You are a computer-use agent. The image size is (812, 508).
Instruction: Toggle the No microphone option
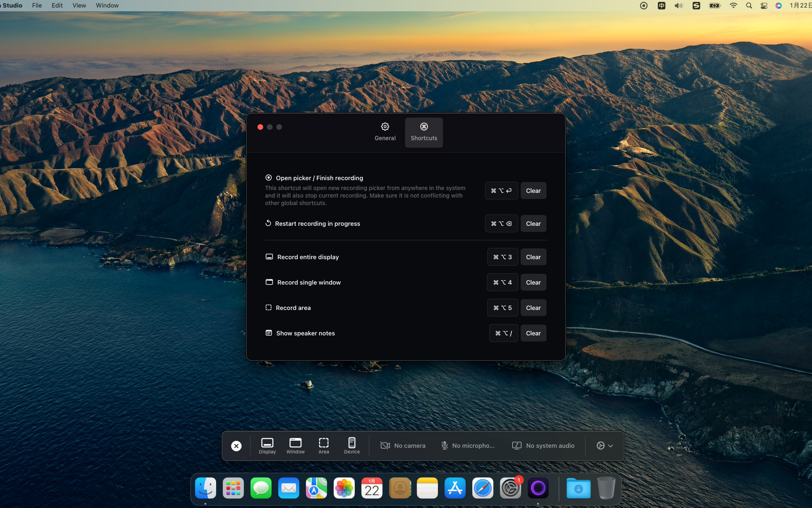pos(468,445)
